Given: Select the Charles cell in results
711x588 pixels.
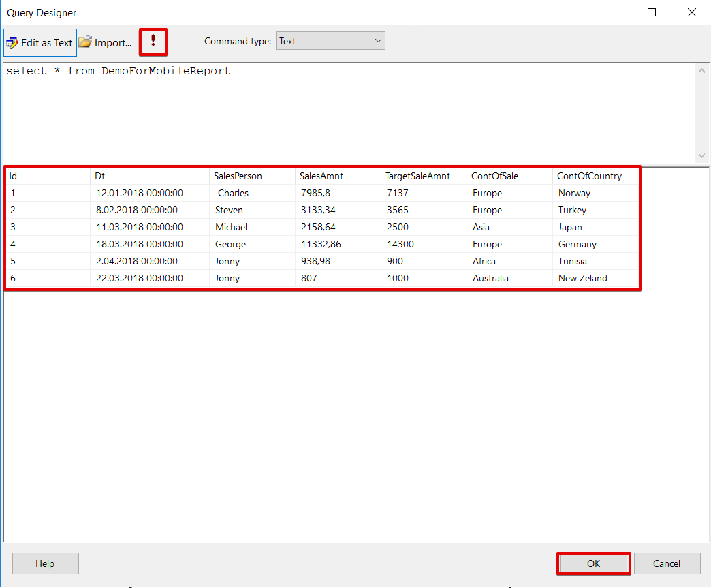Looking at the screenshot, I should point(233,193).
